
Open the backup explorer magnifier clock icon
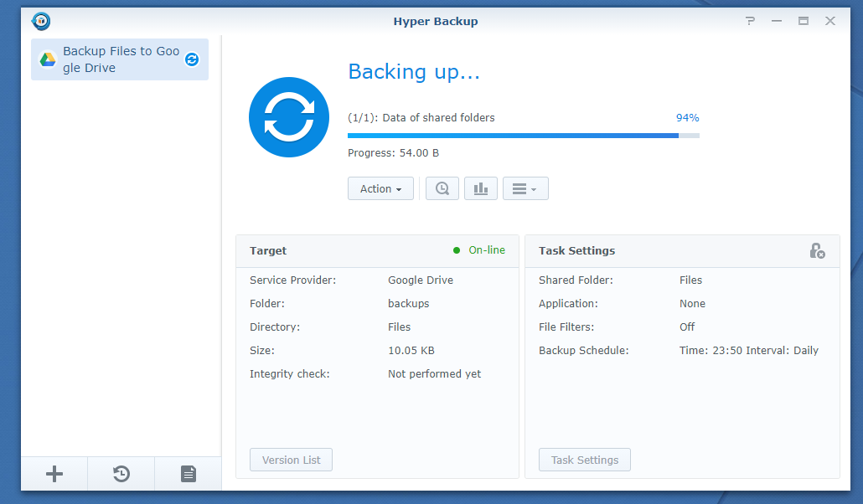coord(442,188)
